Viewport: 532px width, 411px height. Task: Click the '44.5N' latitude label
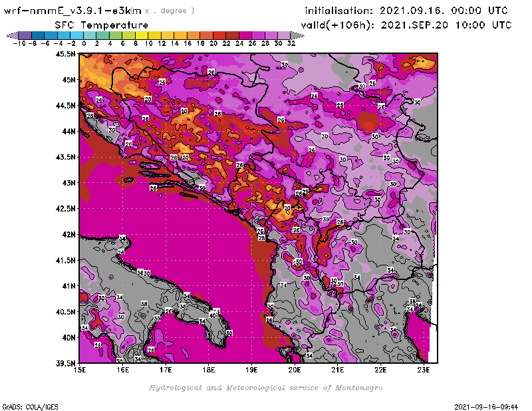65,106
